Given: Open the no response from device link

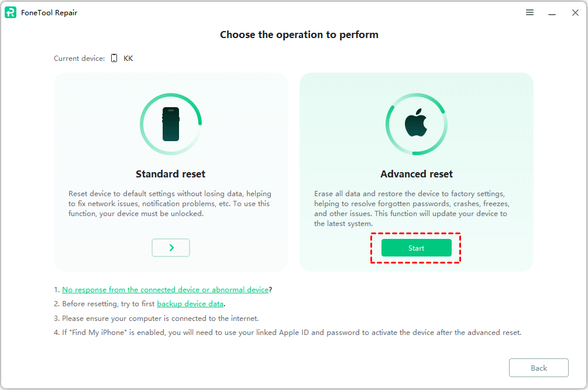Looking at the screenshot, I should [165, 289].
